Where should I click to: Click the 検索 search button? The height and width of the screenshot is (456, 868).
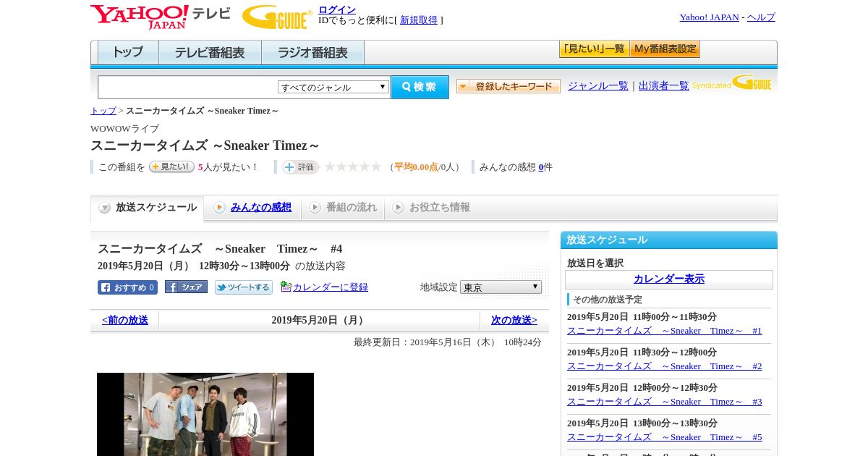(x=420, y=87)
